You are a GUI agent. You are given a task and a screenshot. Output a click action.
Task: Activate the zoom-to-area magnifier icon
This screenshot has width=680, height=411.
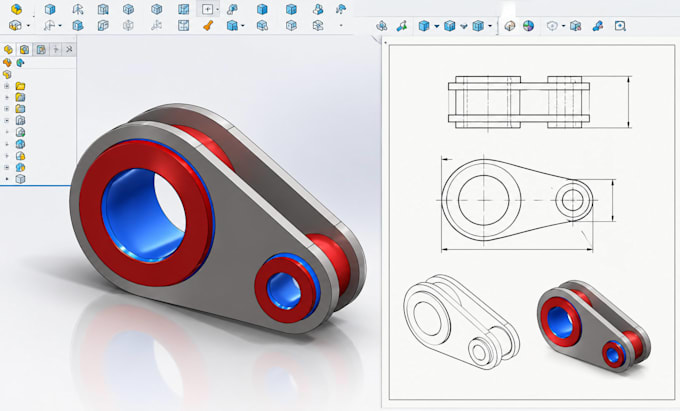(x=620, y=26)
